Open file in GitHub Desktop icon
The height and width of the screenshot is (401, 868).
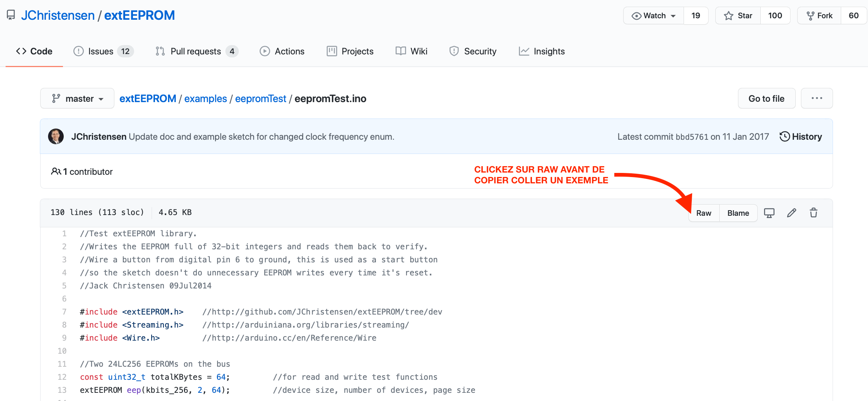click(x=769, y=213)
